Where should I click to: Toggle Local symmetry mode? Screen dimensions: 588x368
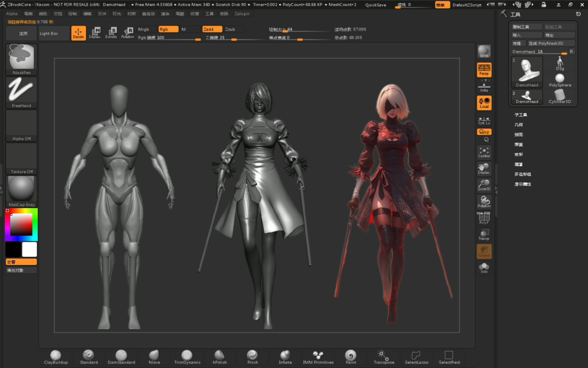click(x=484, y=103)
